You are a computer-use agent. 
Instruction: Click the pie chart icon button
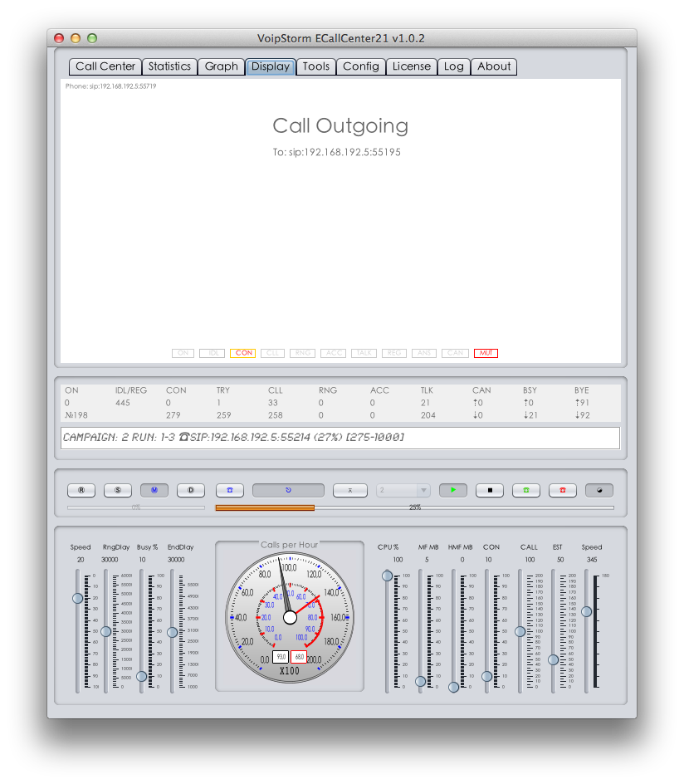[x=598, y=490]
